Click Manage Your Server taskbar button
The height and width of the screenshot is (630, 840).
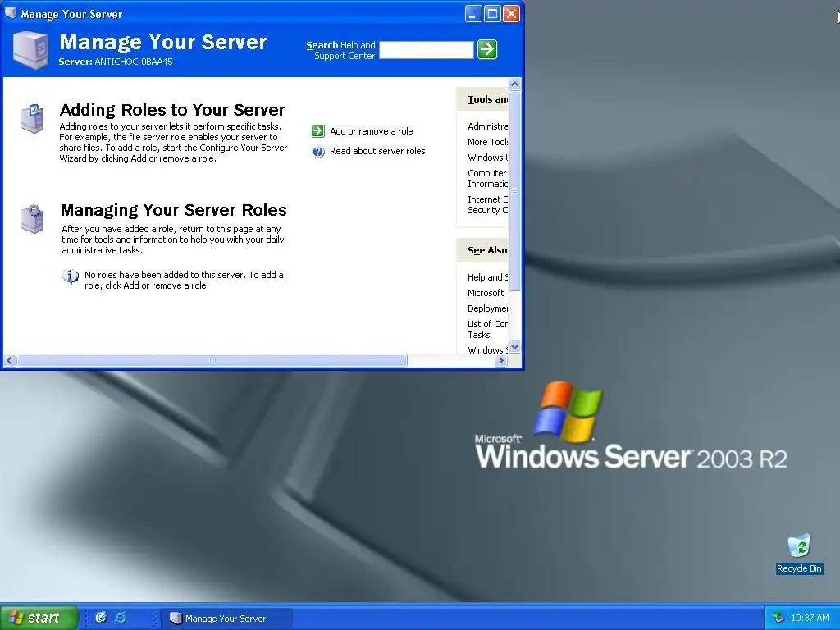click(x=227, y=619)
